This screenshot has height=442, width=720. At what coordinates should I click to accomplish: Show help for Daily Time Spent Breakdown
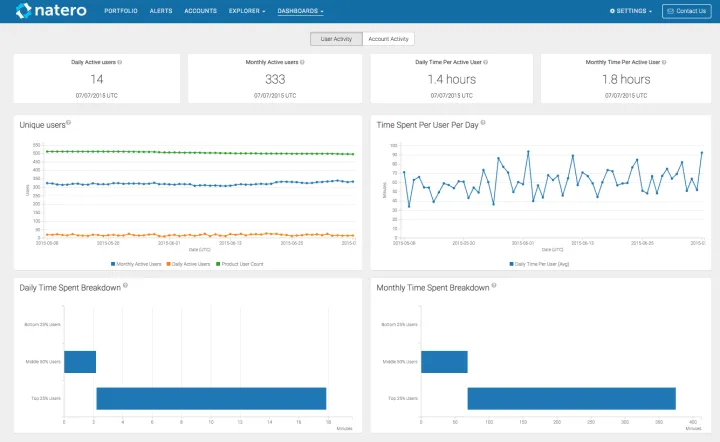pyautogui.click(x=126, y=285)
